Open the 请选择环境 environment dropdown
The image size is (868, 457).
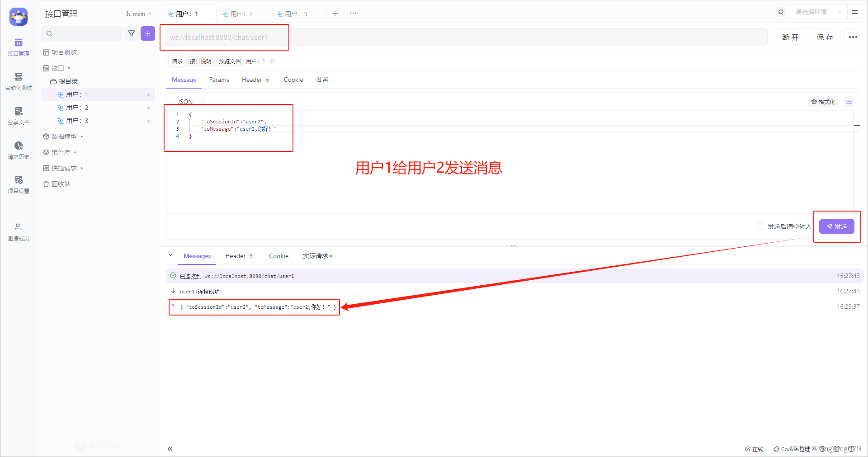(818, 12)
